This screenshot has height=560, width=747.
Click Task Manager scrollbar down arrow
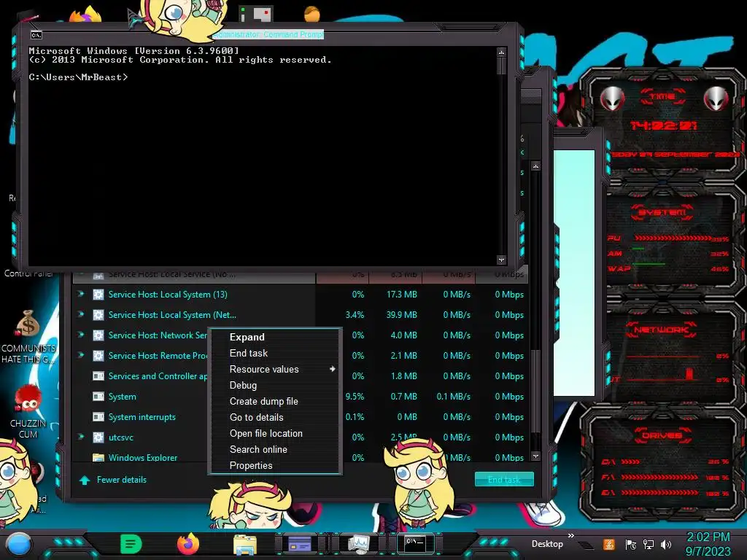tap(535, 456)
